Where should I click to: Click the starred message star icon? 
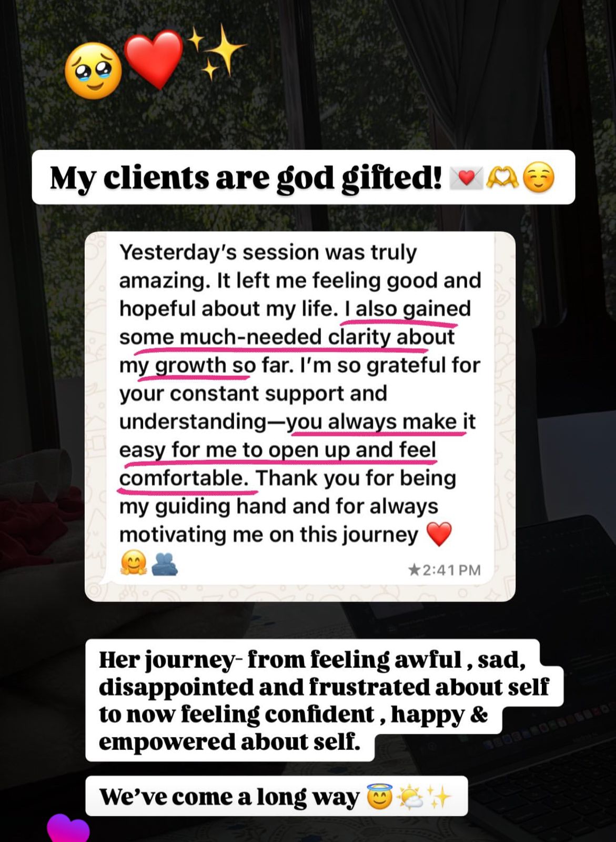[414, 570]
